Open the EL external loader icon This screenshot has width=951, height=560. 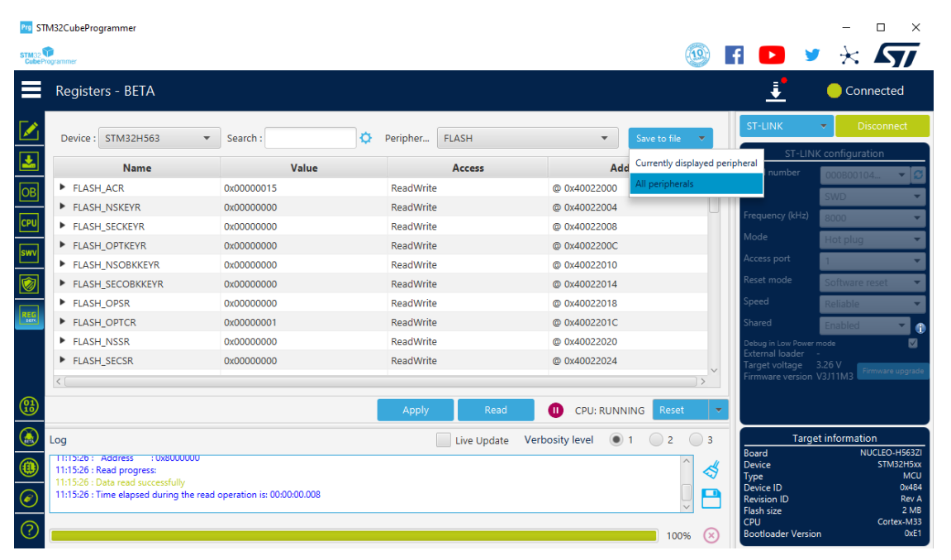29,467
